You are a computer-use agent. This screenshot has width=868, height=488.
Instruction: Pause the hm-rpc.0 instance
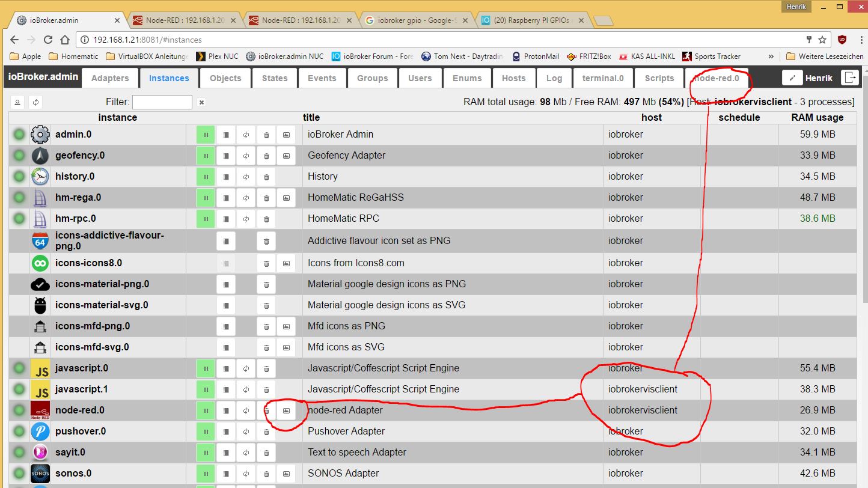point(206,219)
